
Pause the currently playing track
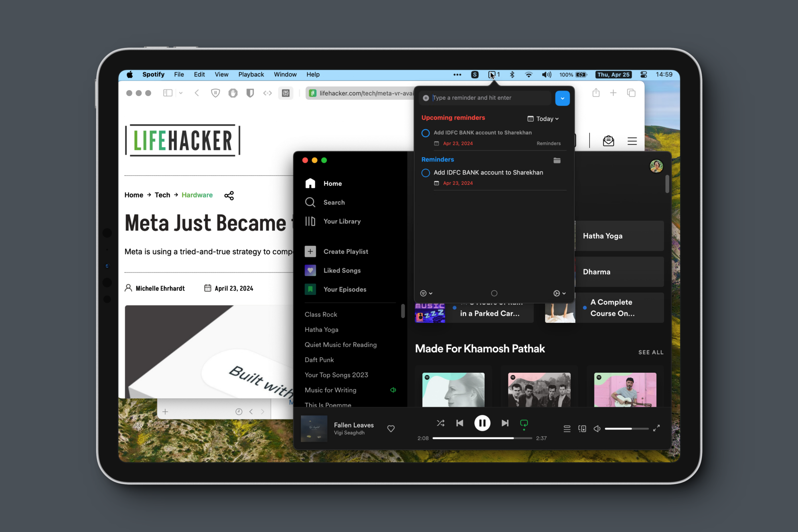pyautogui.click(x=482, y=423)
